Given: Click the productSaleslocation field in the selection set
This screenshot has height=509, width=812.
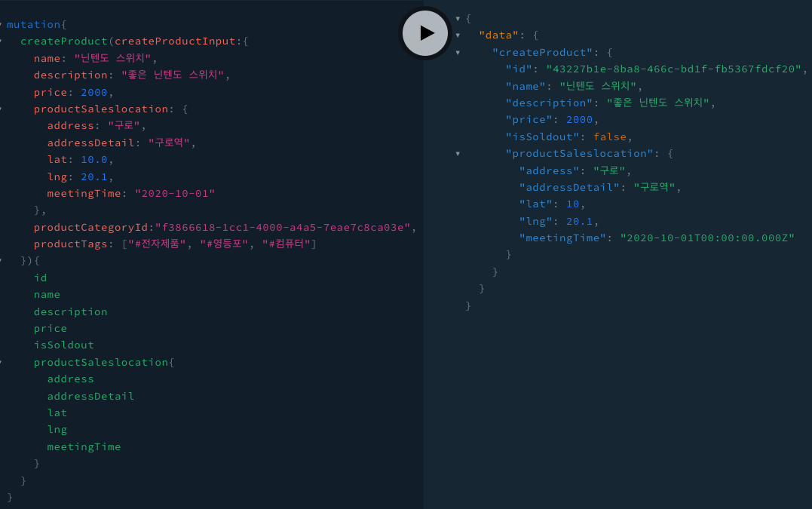Looking at the screenshot, I should (101, 363).
